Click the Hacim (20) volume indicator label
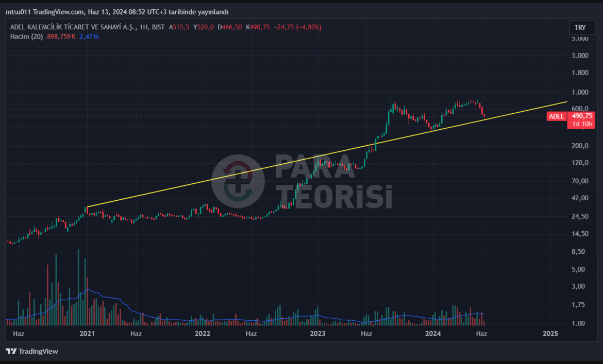603x364 pixels. [26, 37]
